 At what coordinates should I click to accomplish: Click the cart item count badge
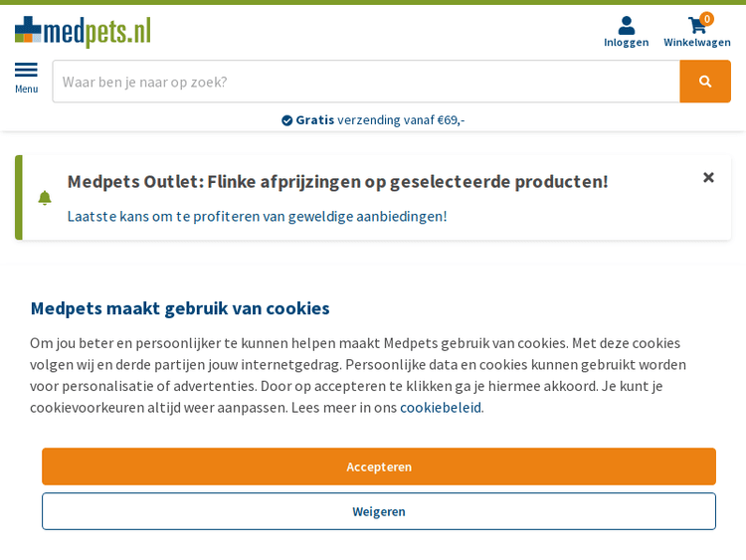[706, 18]
